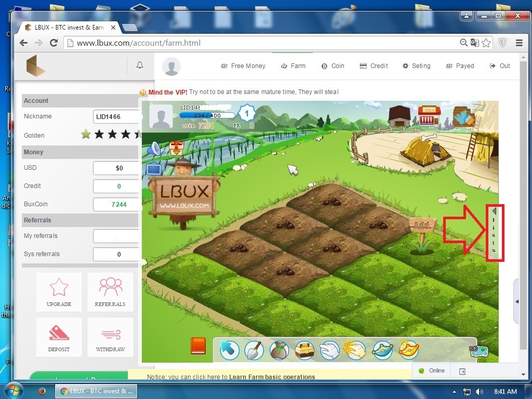Image resolution: width=532 pixels, height=399 pixels.
Task: Click the Online status indicator
Action: click(x=431, y=370)
